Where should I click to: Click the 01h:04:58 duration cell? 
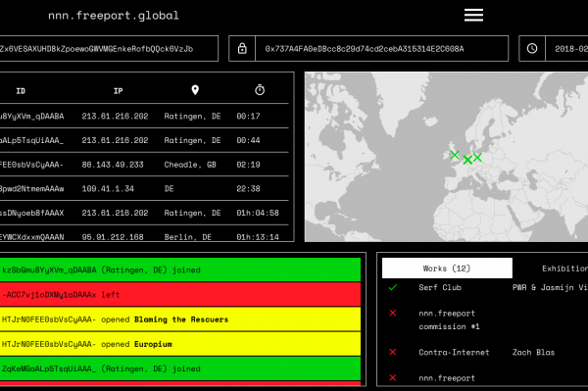tap(258, 213)
